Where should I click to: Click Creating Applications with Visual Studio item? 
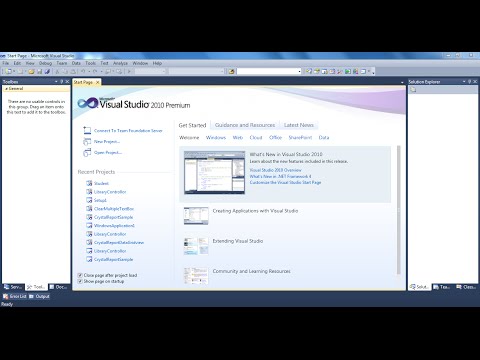point(255,211)
